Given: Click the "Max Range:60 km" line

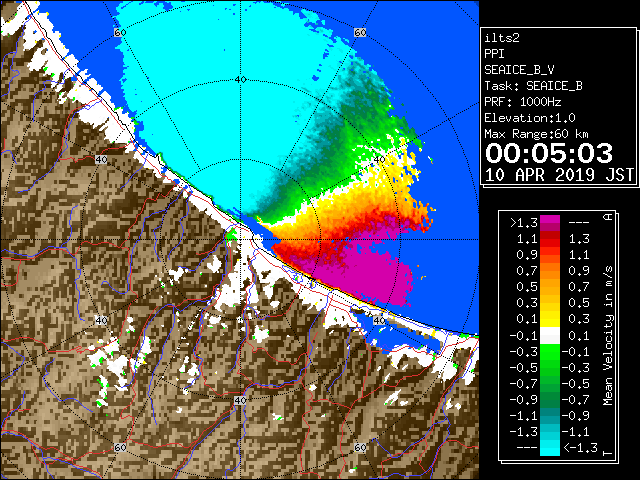Looking at the screenshot, I should (536, 134).
